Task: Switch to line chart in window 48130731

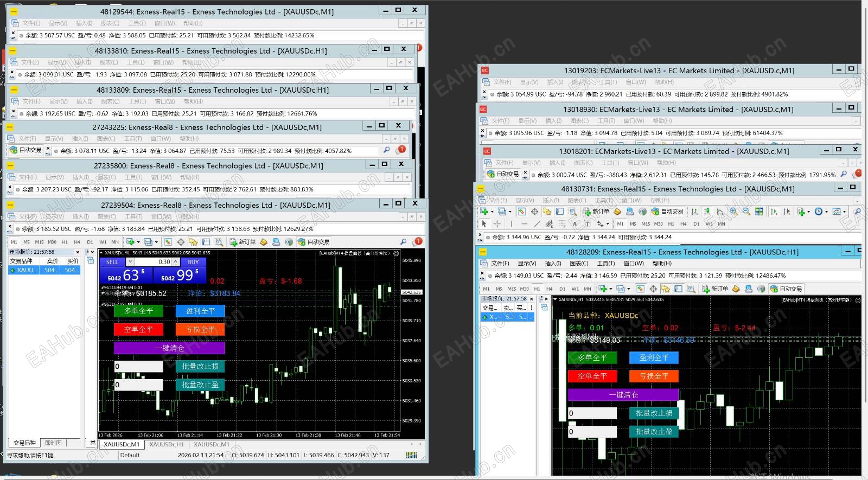Action: click(720, 212)
